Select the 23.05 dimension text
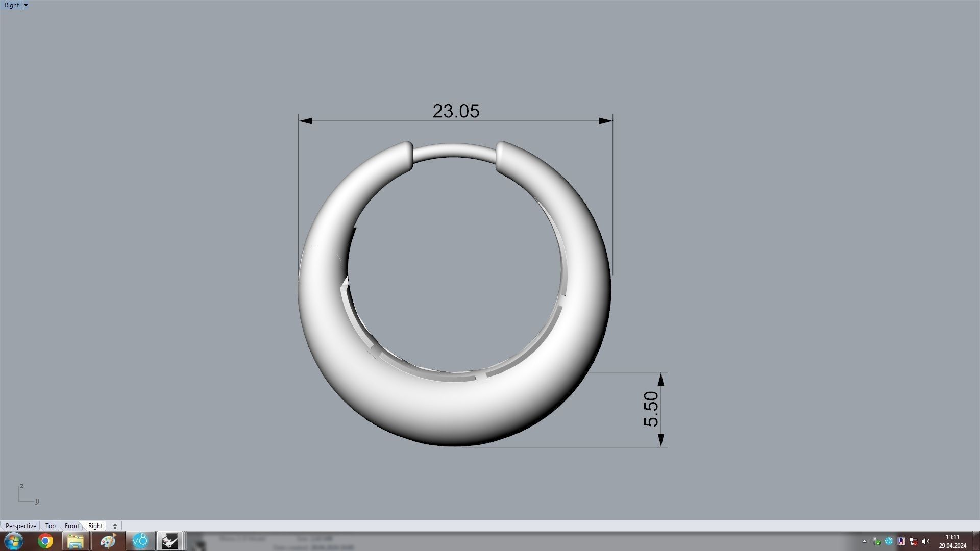The height and width of the screenshot is (551, 980). point(456,111)
